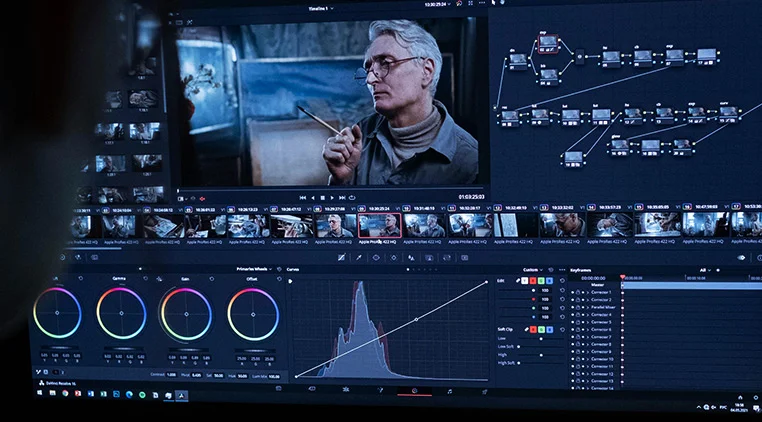The height and width of the screenshot is (422, 762).
Task: Reset the Gamma color wheel
Action: pos(145,279)
